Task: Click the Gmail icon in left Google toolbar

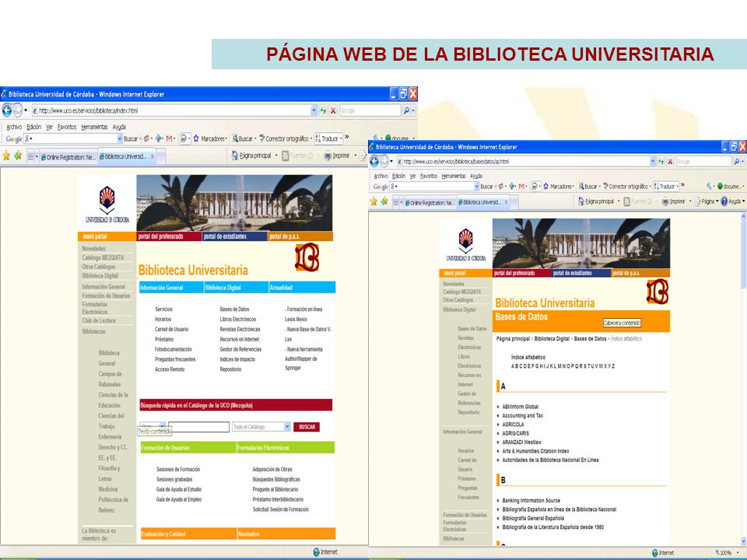Action: click(169, 138)
